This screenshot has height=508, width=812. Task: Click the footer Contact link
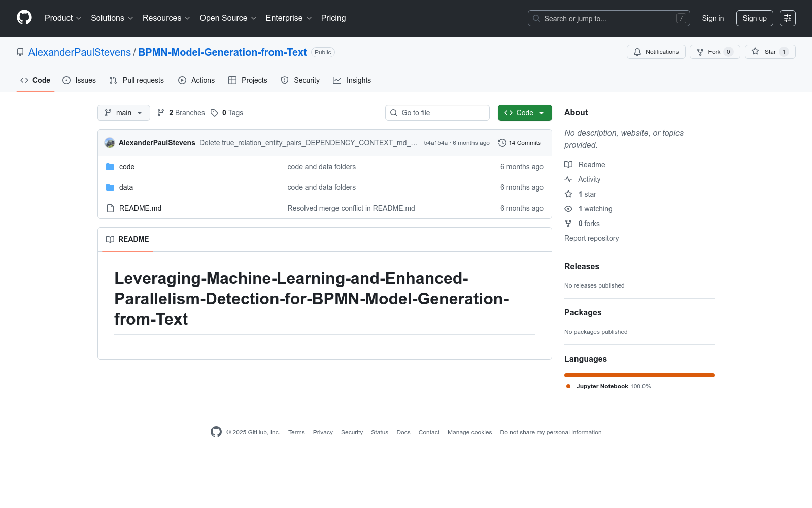pos(429,432)
